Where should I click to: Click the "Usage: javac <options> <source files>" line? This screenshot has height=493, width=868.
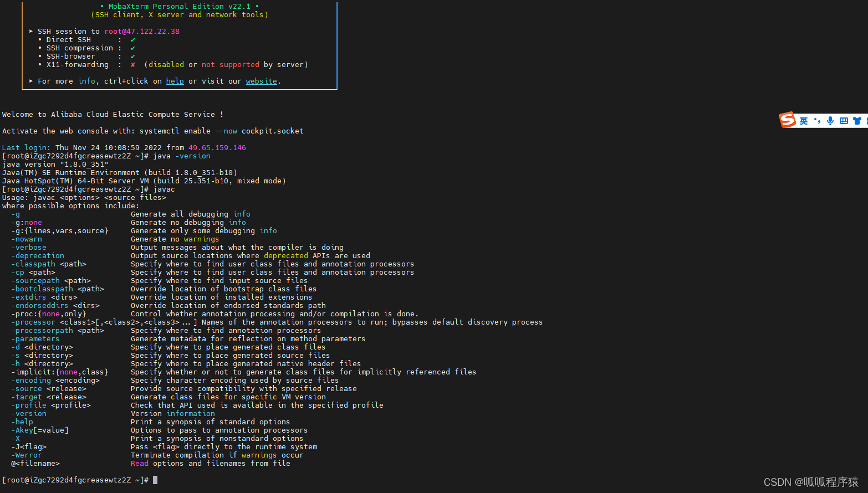(x=84, y=198)
